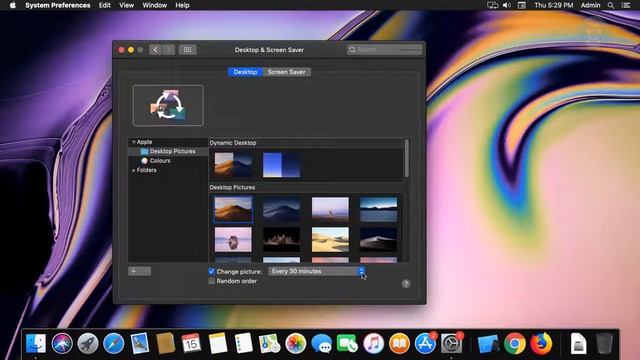
Task: Open Firefox from the Dock
Action: (541, 343)
